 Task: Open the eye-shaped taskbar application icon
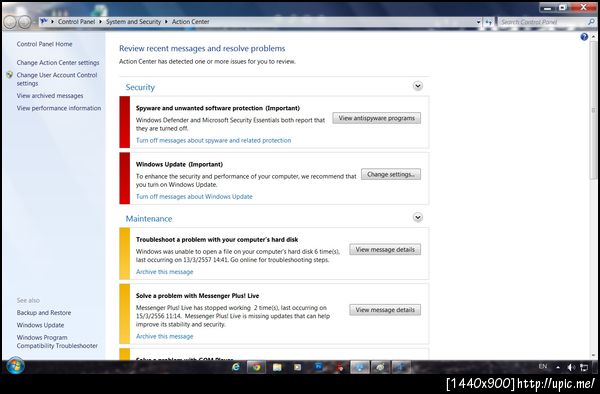380,367
